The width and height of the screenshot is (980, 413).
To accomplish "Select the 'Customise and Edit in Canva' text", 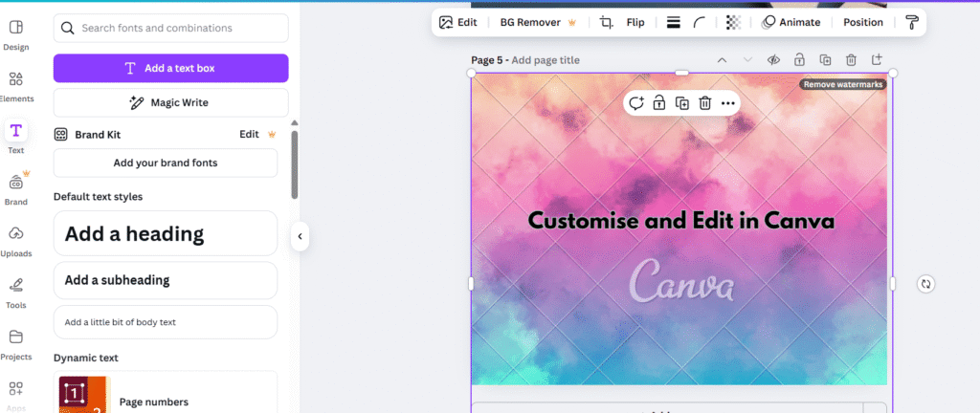I will [x=681, y=220].
